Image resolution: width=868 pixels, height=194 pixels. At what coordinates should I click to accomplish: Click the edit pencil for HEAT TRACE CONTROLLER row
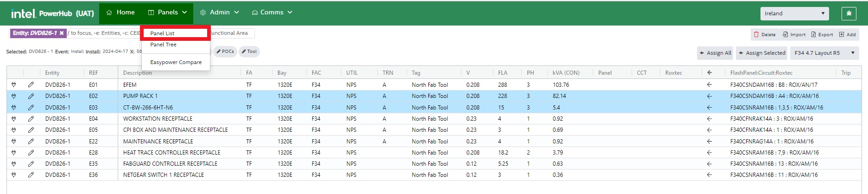pos(31,153)
